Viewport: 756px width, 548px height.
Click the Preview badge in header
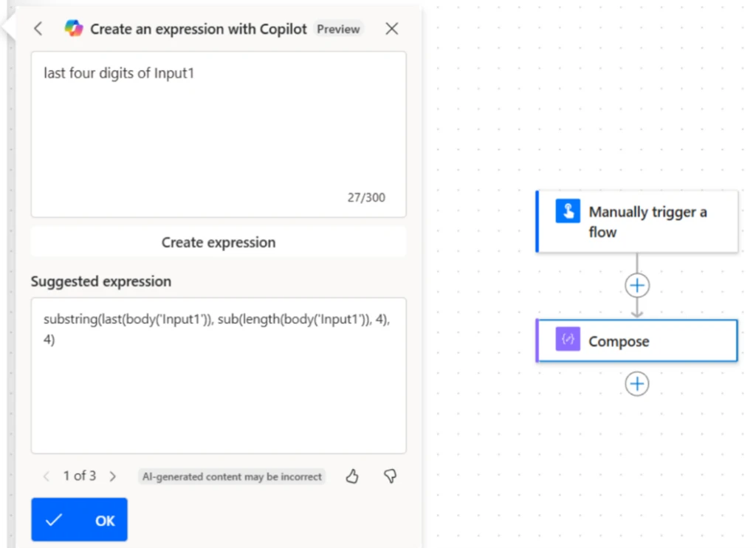[338, 30]
